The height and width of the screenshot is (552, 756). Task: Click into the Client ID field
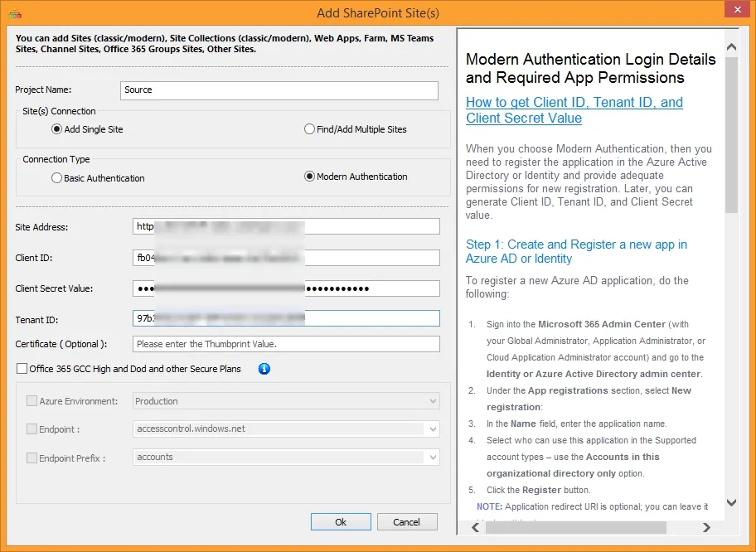pos(286,258)
